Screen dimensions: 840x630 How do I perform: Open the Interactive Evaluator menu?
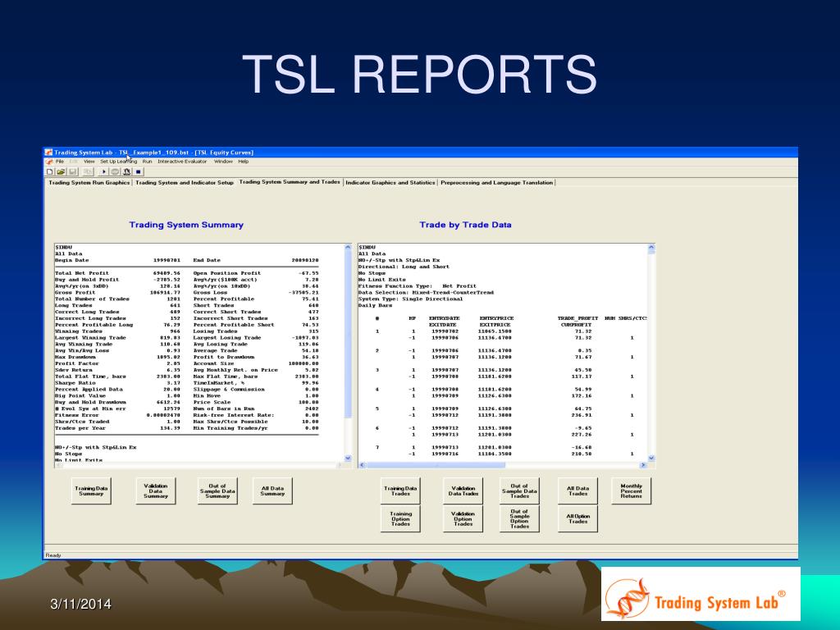[x=182, y=162]
